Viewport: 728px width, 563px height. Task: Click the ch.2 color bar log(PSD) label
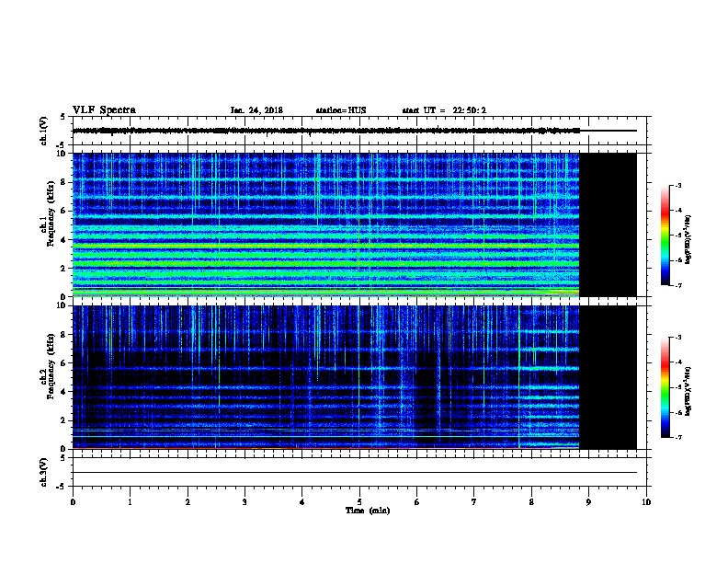point(688,391)
